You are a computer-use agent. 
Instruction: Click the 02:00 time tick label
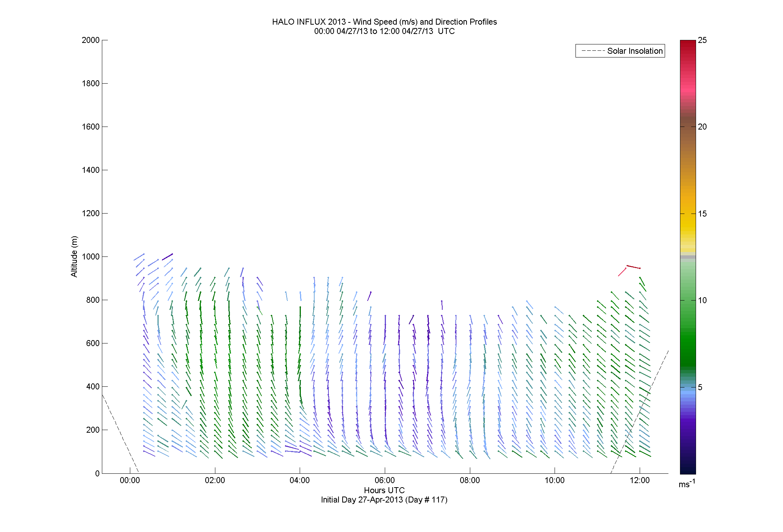point(215,480)
